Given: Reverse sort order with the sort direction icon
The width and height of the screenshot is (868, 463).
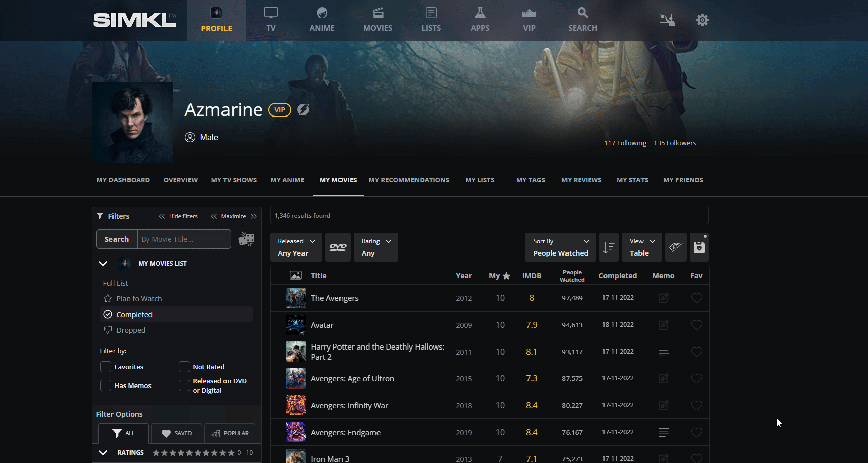Looking at the screenshot, I should (x=609, y=247).
